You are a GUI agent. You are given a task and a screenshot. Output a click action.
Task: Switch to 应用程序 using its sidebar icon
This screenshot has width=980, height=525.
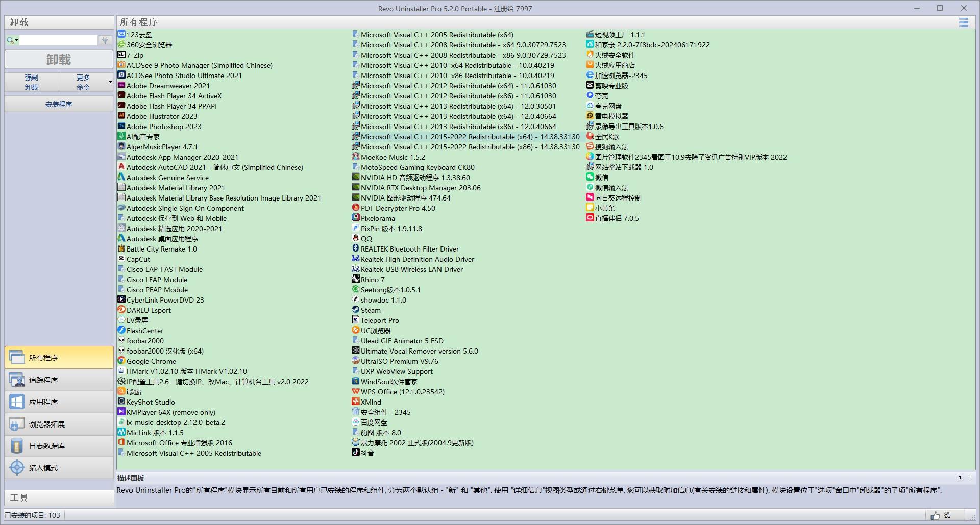coord(16,402)
